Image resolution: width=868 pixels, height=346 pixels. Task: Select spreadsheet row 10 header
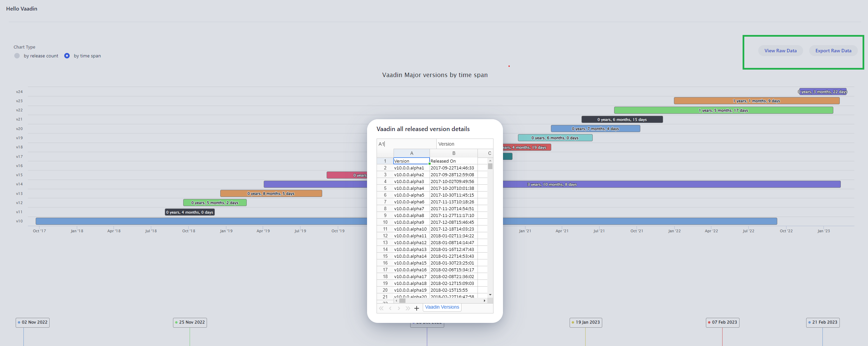click(x=385, y=222)
